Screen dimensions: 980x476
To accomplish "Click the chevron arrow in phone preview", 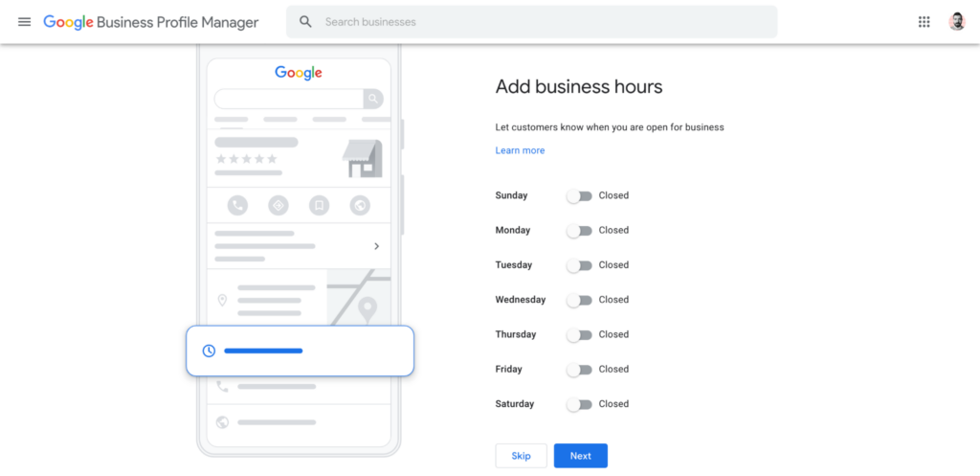I will [x=376, y=246].
